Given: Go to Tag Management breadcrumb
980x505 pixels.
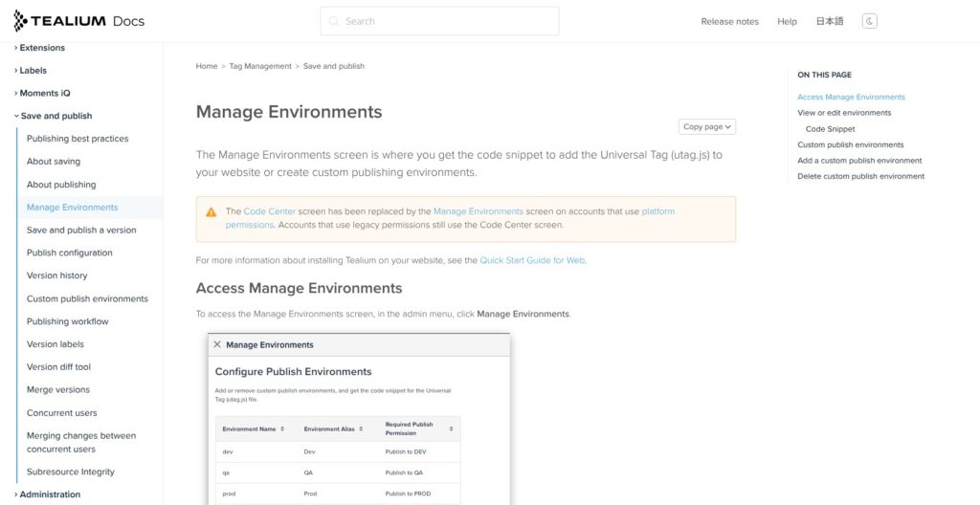Looking at the screenshot, I should click(260, 66).
